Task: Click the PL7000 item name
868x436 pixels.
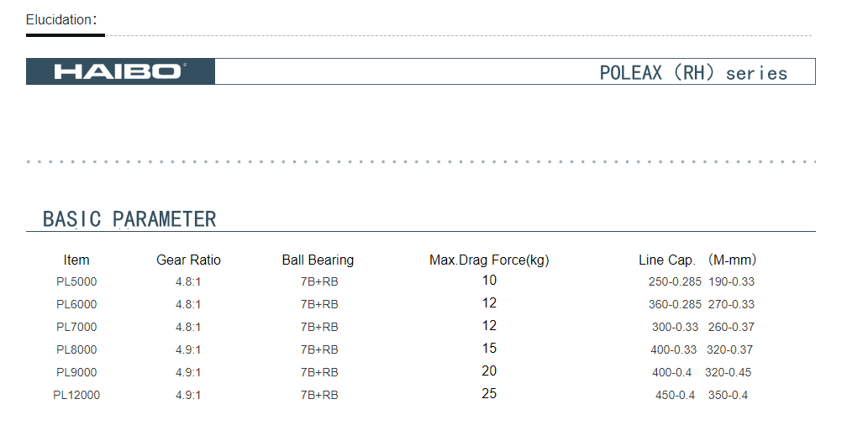Action: coord(76,327)
